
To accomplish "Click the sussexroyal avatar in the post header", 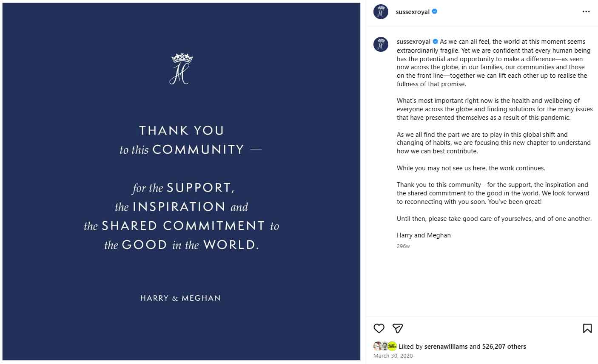I will pos(381,12).
